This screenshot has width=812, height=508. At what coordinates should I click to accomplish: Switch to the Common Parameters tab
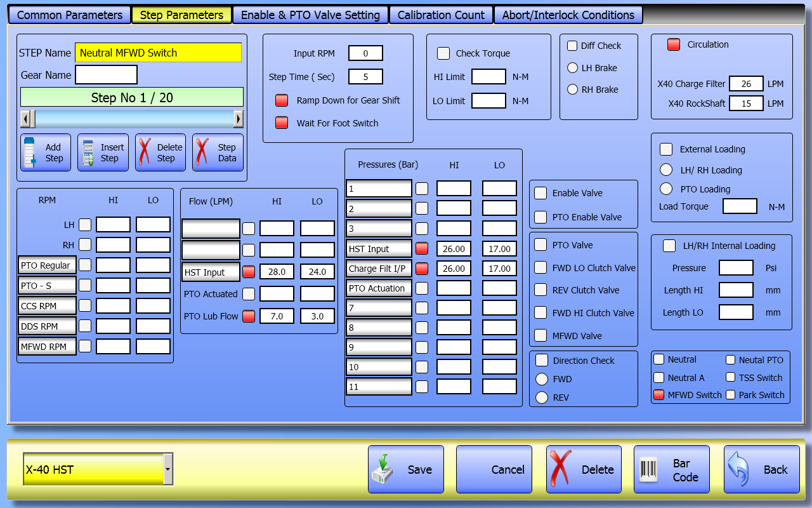point(70,15)
